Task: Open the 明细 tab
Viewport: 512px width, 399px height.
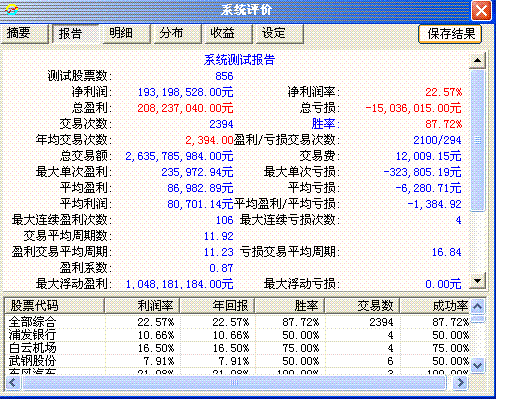Action: pos(126,33)
